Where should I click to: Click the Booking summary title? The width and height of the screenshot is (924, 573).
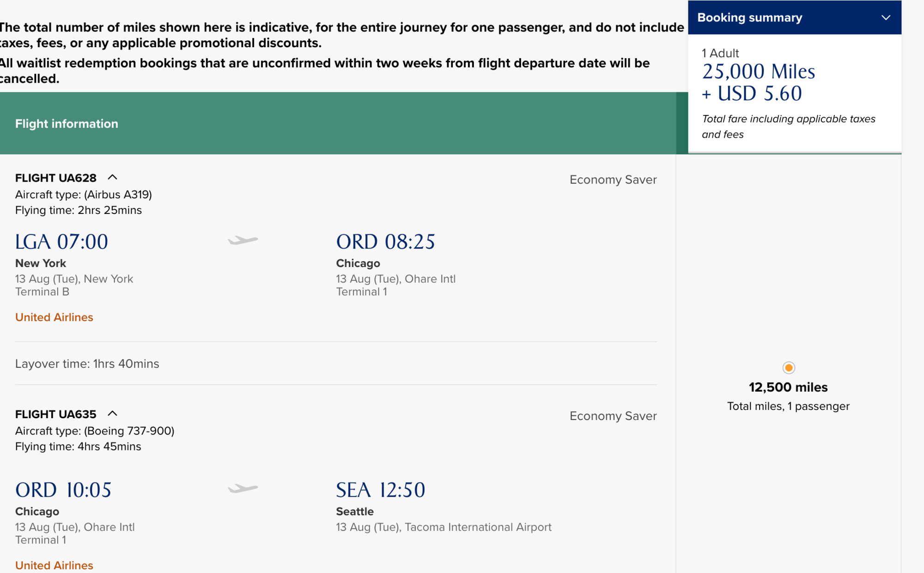pyautogui.click(x=749, y=18)
